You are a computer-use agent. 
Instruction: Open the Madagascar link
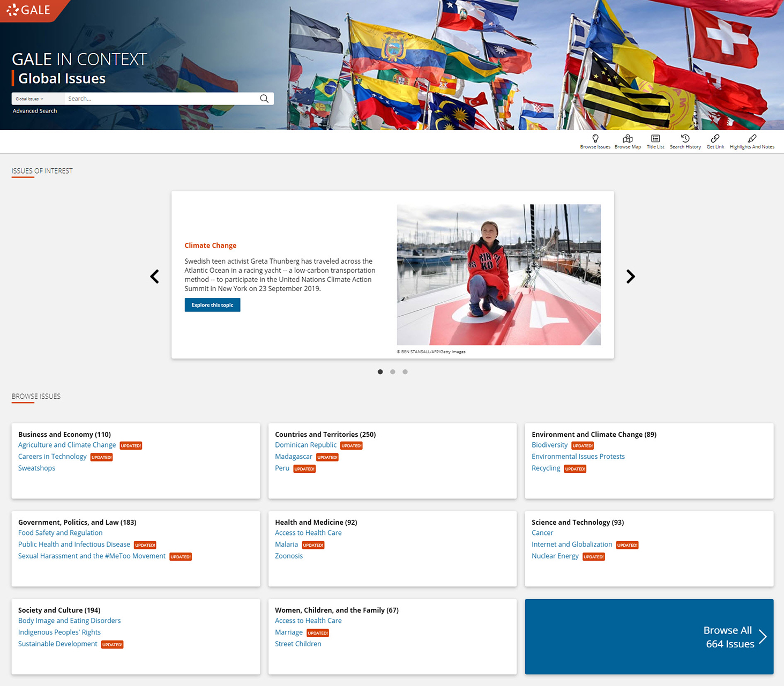tap(294, 457)
